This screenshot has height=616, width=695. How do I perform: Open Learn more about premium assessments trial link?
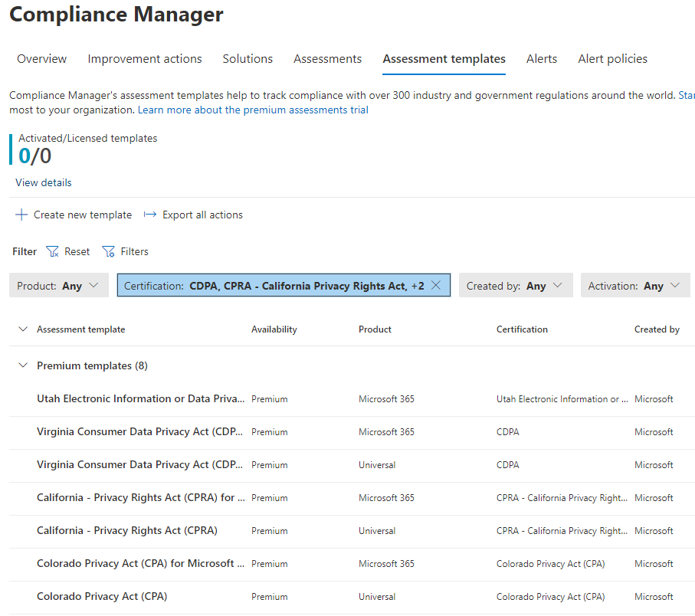253,110
